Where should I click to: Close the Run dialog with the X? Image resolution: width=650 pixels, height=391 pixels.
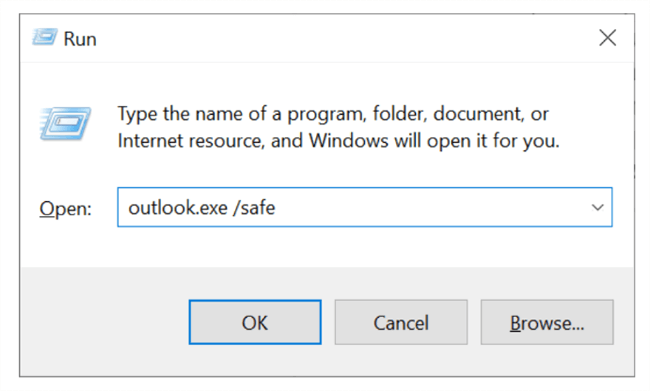click(607, 38)
